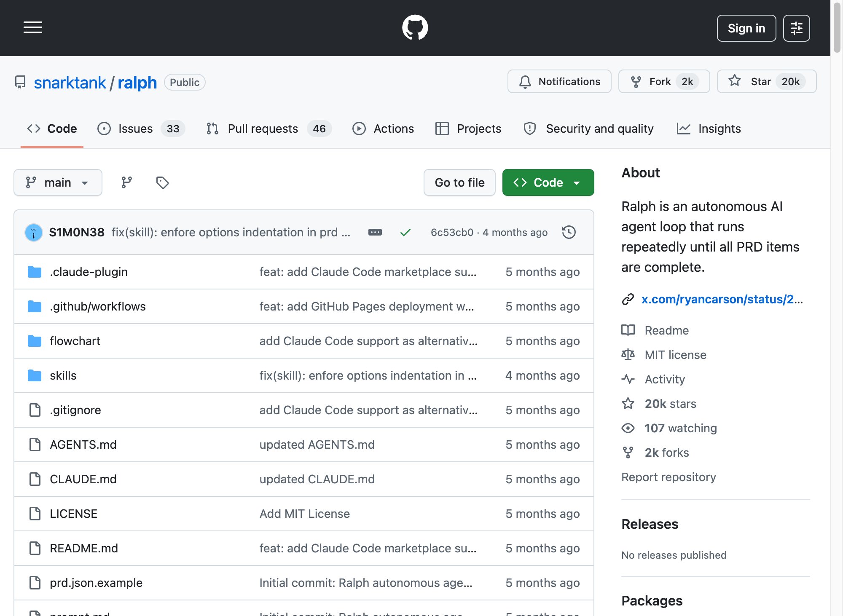This screenshot has width=843, height=616.
Task: Open the hamburger navigation menu
Action: 33,28
